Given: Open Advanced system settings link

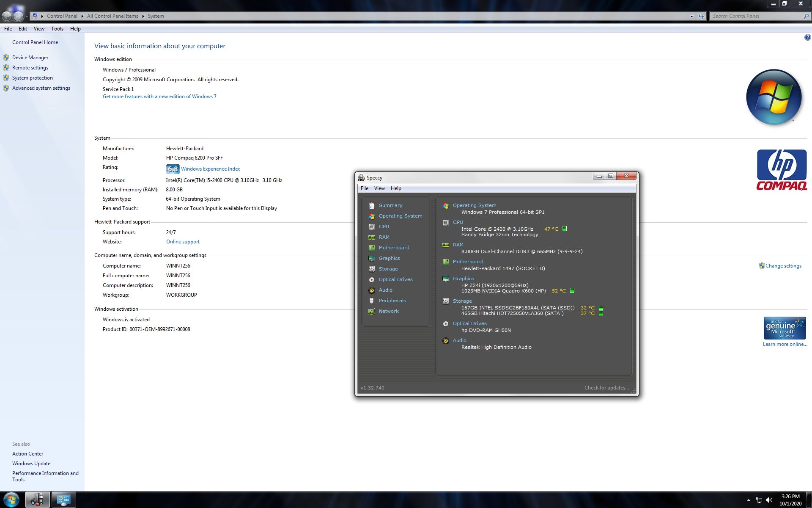Looking at the screenshot, I should [x=41, y=88].
